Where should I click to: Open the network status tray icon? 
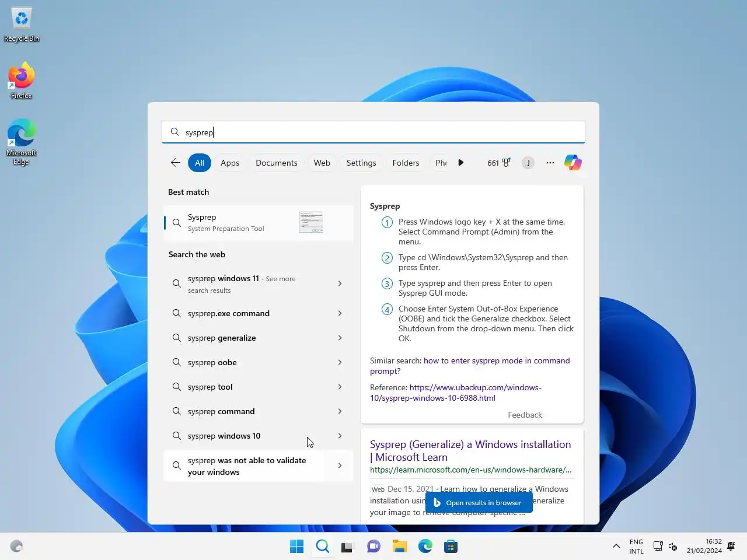[x=658, y=547]
